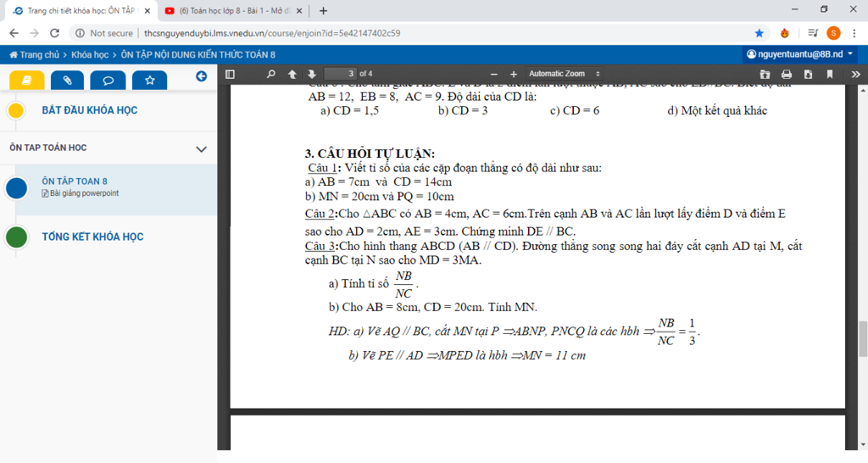Click the 3. CÂU HỎI TỰ LUẬN heading

370,153
